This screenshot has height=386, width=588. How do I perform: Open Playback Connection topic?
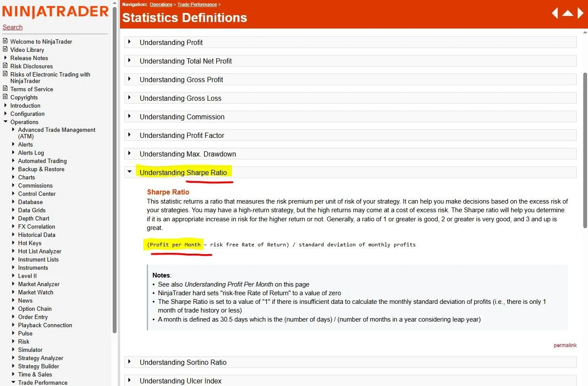(x=45, y=325)
